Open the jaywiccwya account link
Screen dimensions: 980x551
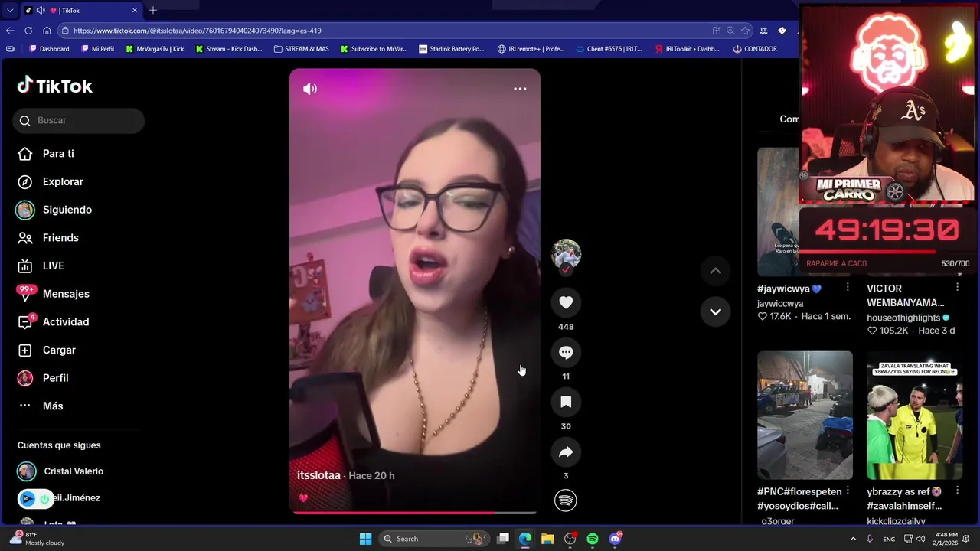pyautogui.click(x=780, y=303)
